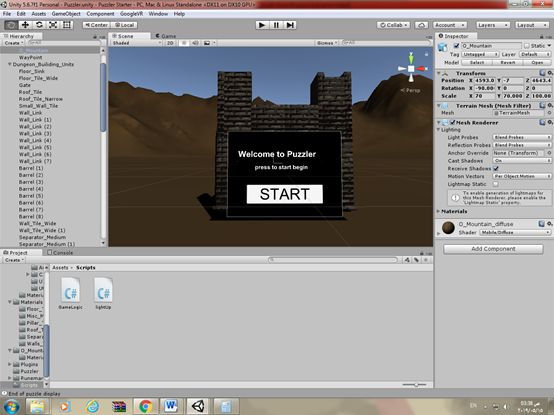Collapse Dungeon_Building_Units in Hierarchy
Image resolution: width=554 pixels, height=415 pixels.
[10, 64]
